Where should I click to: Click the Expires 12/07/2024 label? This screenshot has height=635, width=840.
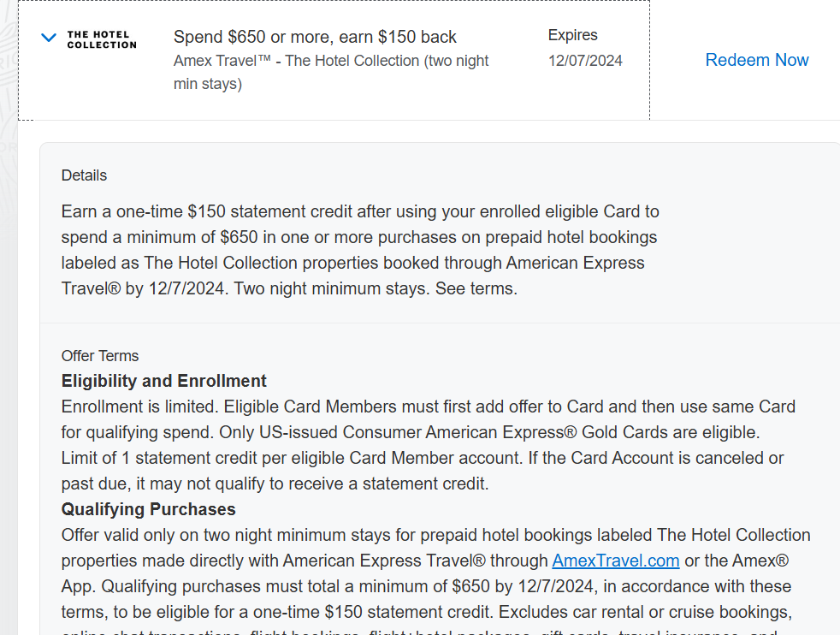click(x=584, y=47)
